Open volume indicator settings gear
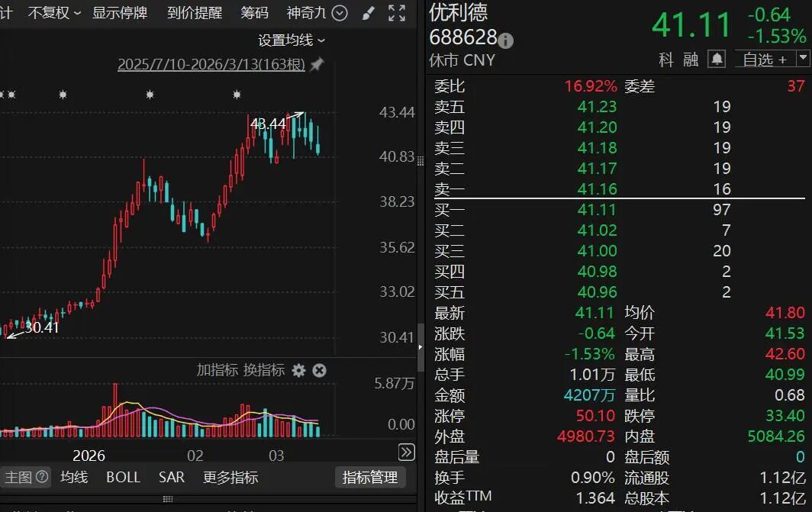The height and width of the screenshot is (512, 812). [298, 370]
